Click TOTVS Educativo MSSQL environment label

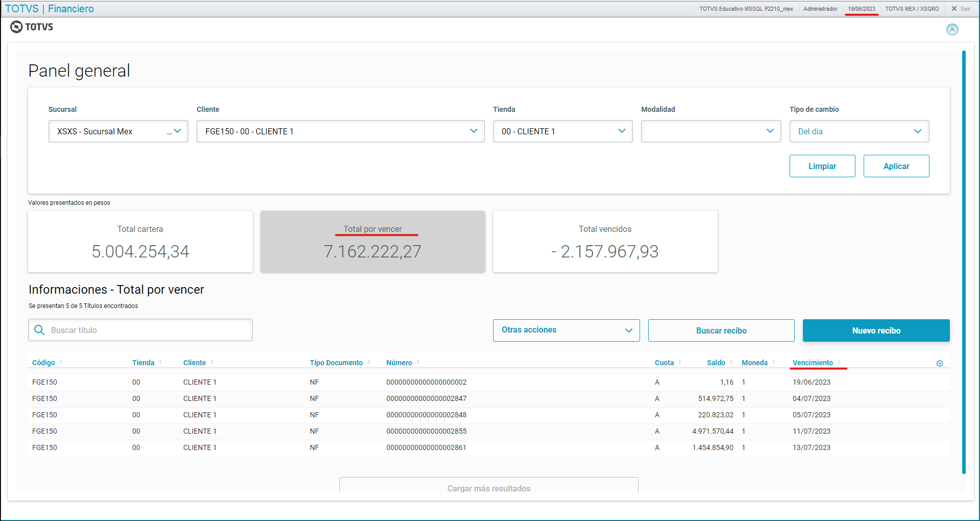click(746, 9)
